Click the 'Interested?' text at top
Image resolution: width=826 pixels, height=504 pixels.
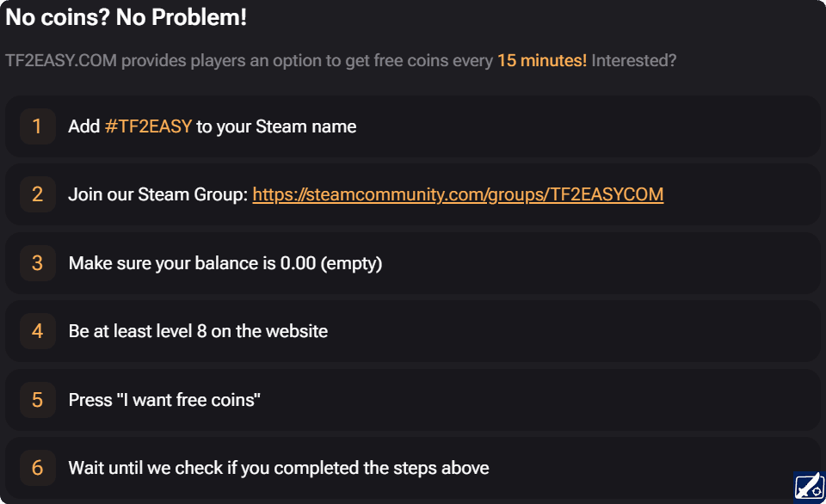click(638, 60)
